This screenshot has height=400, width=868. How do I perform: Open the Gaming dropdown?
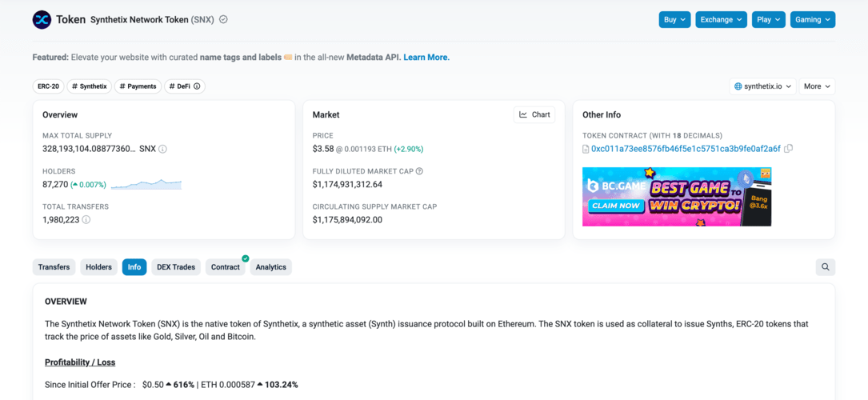click(812, 19)
